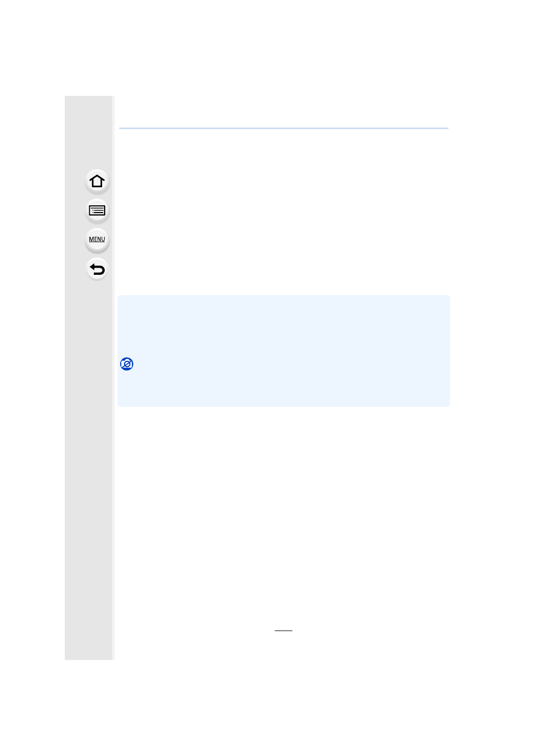This screenshot has width=535, height=756.
Task: Select the curved return arrow icon
Action: (97, 269)
